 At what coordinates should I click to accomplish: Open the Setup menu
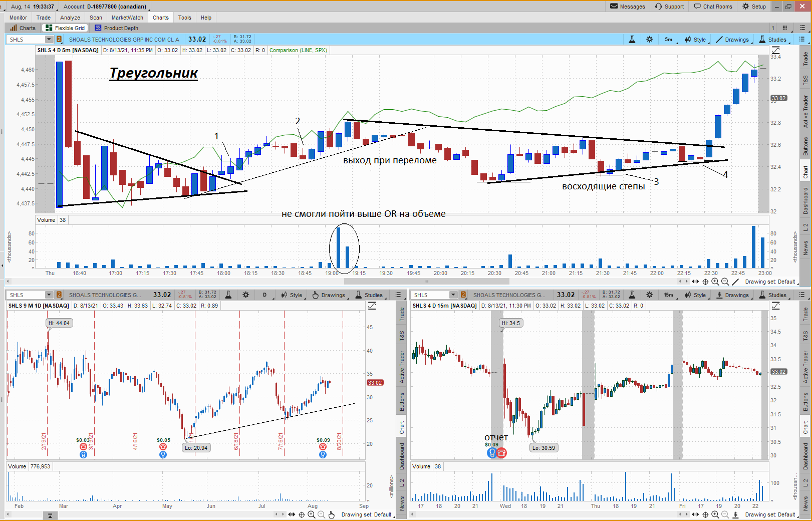(754, 7)
